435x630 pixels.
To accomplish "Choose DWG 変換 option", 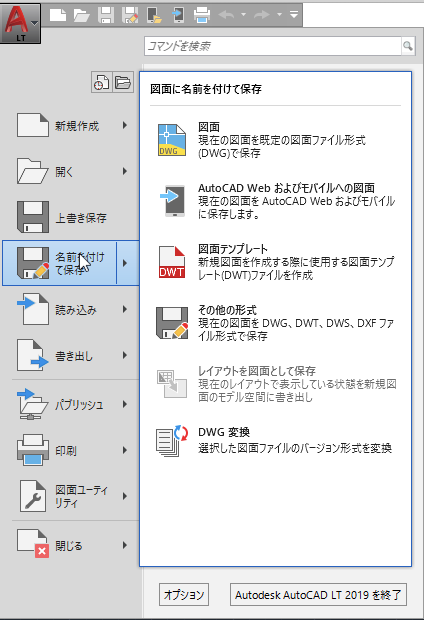I will tap(276, 440).
